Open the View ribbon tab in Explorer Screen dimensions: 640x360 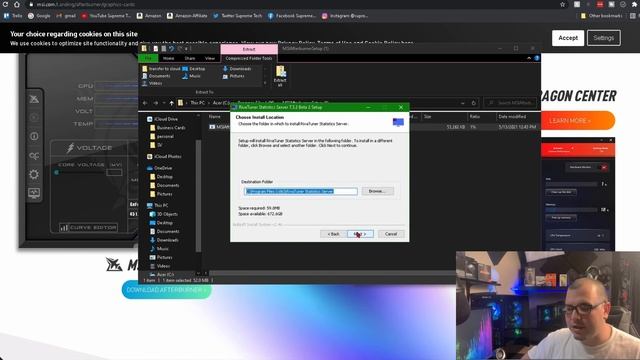tap(210, 58)
